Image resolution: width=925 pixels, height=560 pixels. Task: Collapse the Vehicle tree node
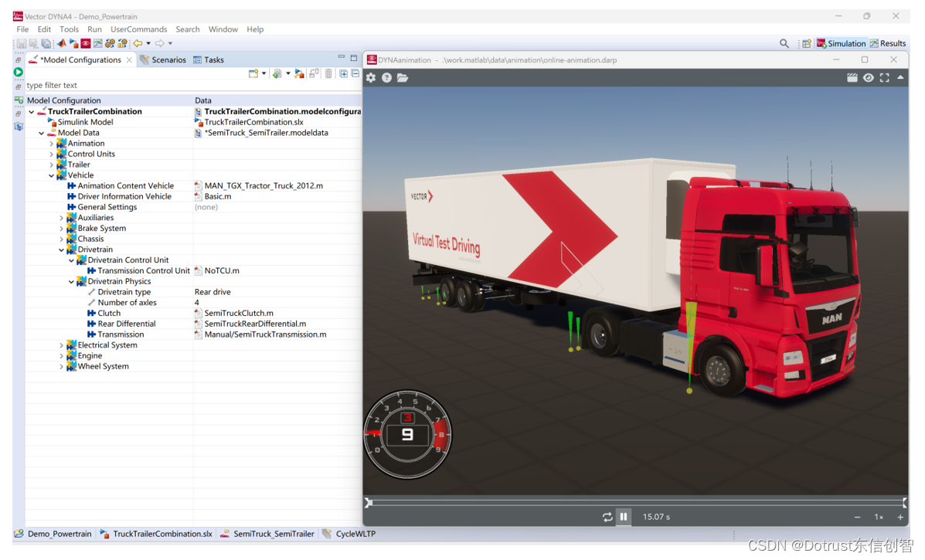[51, 175]
